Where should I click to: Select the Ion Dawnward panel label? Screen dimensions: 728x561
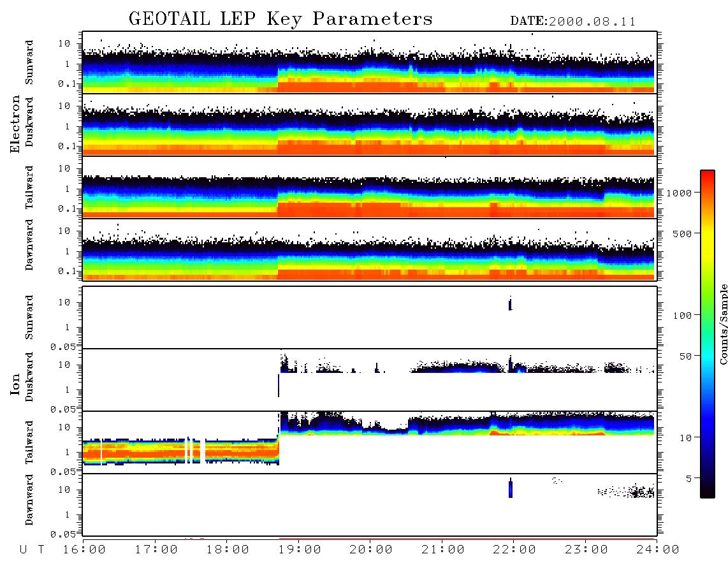pyautogui.click(x=29, y=500)
